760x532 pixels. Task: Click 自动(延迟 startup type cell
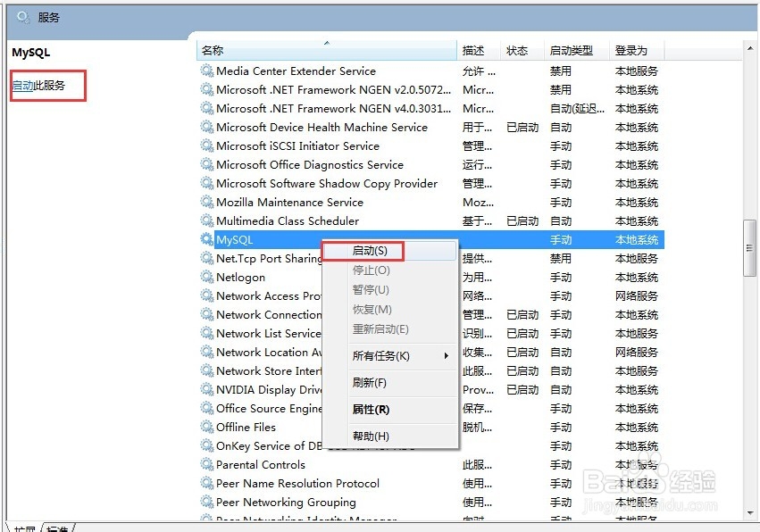click(577, 109)
